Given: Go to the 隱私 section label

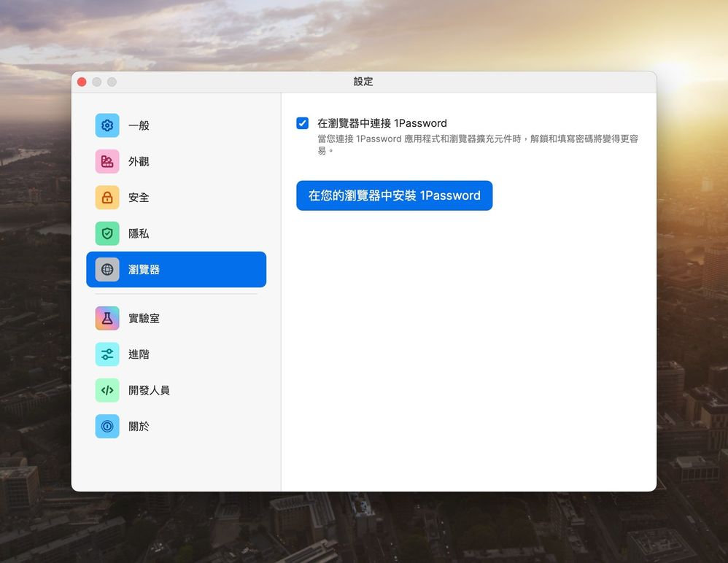Looking at the screenshot, I should pyautogui.click(x=139, y=233).
